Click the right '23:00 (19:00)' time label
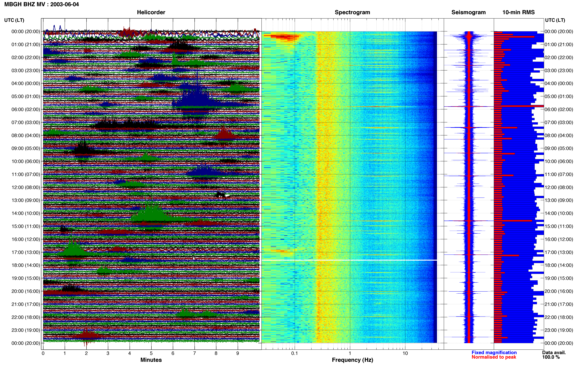 [559, 330]
